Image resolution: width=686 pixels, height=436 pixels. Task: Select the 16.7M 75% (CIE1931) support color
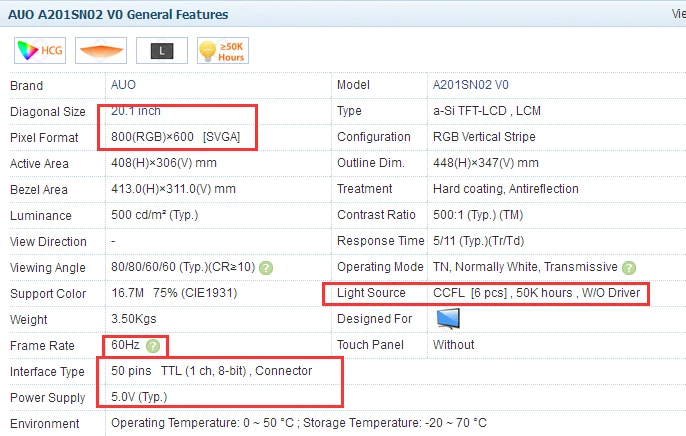(174, 293)
